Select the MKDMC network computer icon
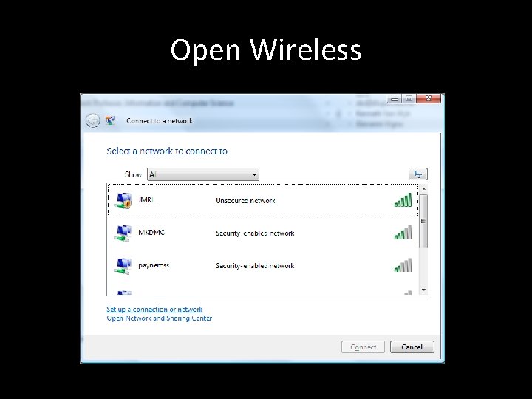The width and height of the screenshot is (532, 399). [123, 233]
